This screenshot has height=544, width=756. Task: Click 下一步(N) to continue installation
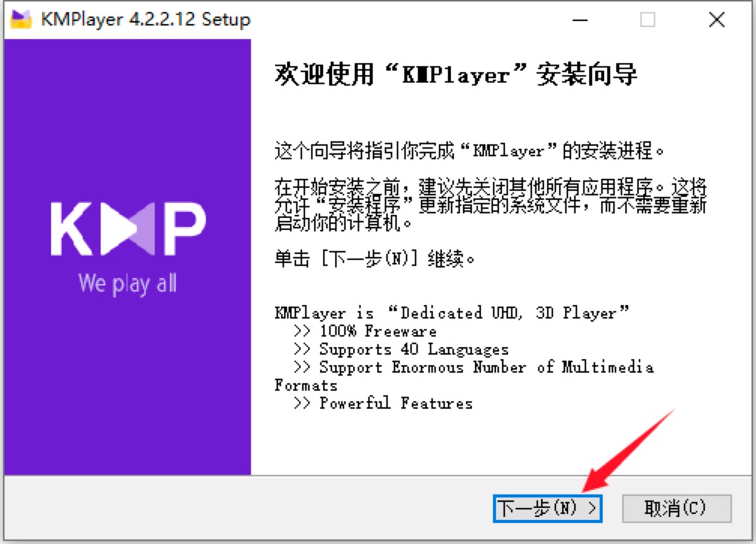click(547, 508)
